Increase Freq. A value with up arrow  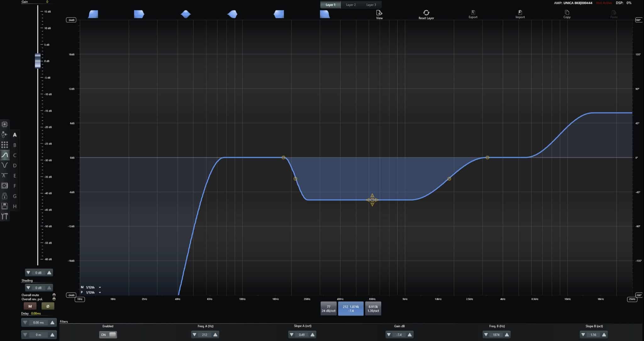pyautogui.click(x=215, y=335)
